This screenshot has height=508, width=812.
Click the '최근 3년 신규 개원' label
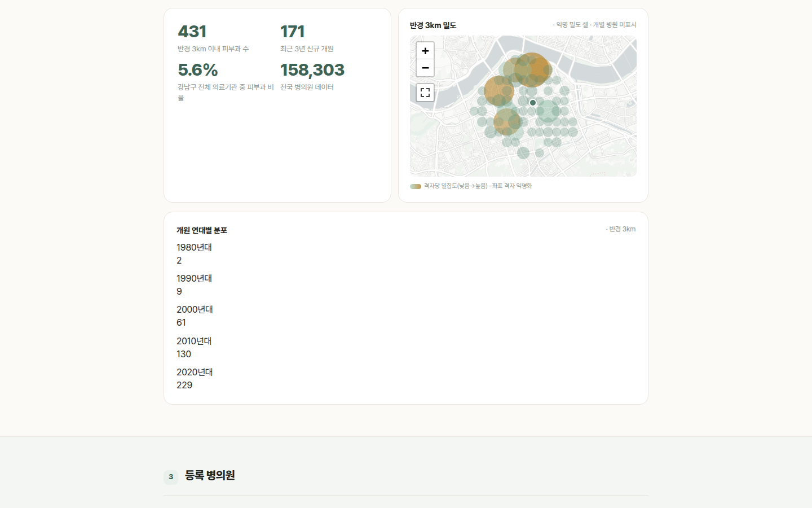(307, 49)
